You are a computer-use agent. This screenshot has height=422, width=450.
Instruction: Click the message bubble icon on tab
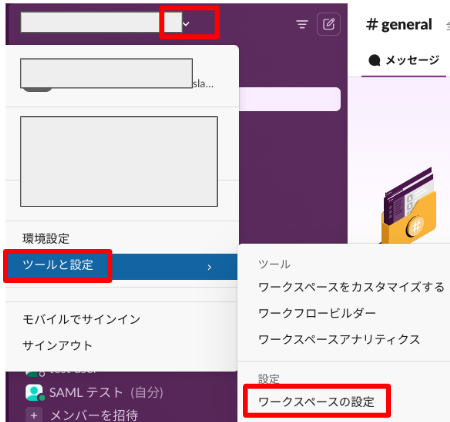coord(374,60)
